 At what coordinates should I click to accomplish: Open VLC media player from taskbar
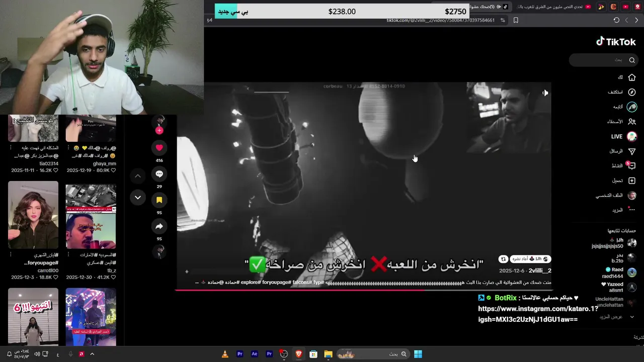tap(225, 354)
